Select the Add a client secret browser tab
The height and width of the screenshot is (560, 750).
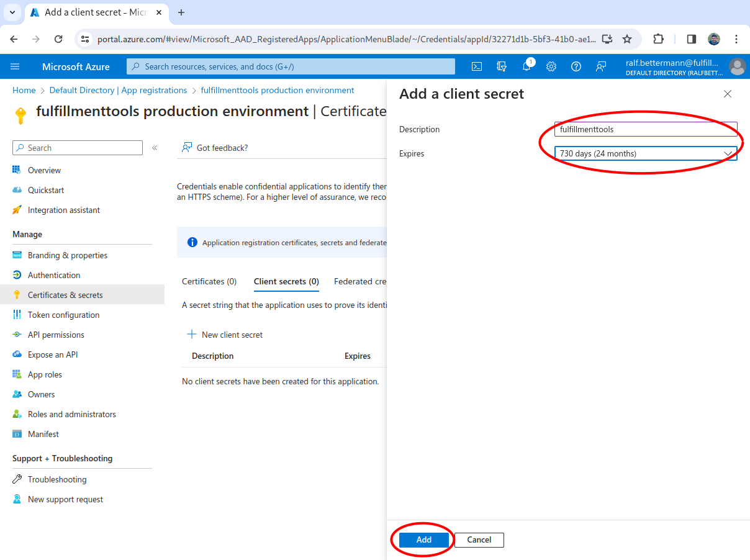(96, 12)
